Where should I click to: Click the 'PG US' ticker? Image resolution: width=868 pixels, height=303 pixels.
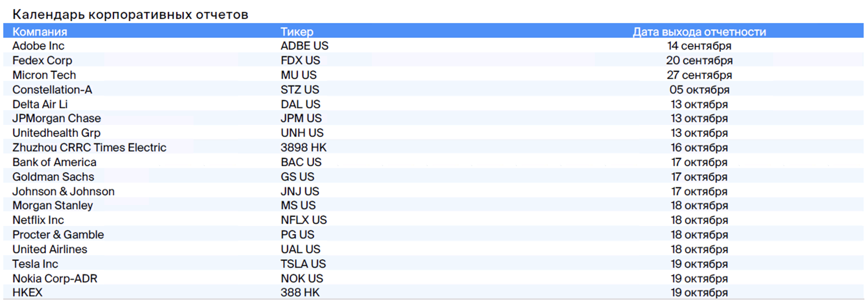coord(297,235)
